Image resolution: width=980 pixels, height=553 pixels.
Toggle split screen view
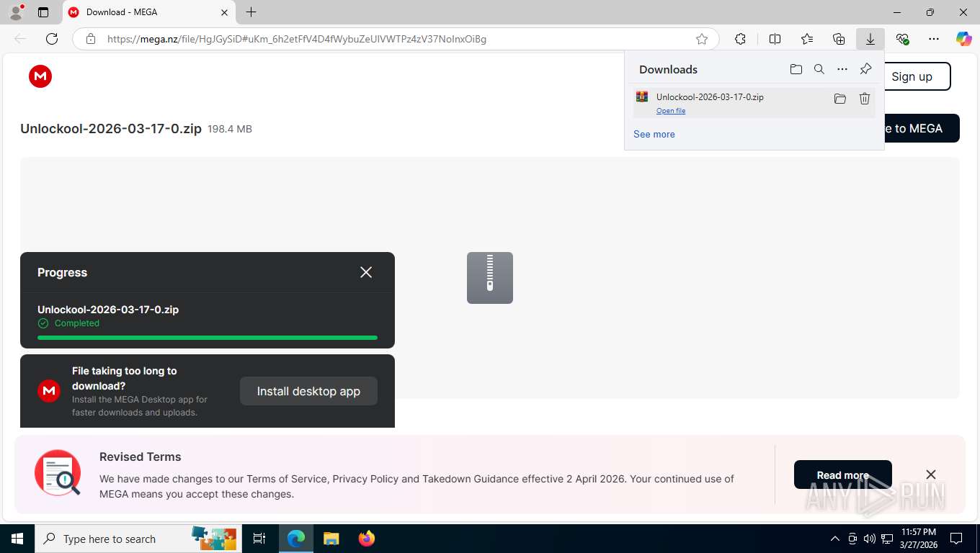point(775,39)
